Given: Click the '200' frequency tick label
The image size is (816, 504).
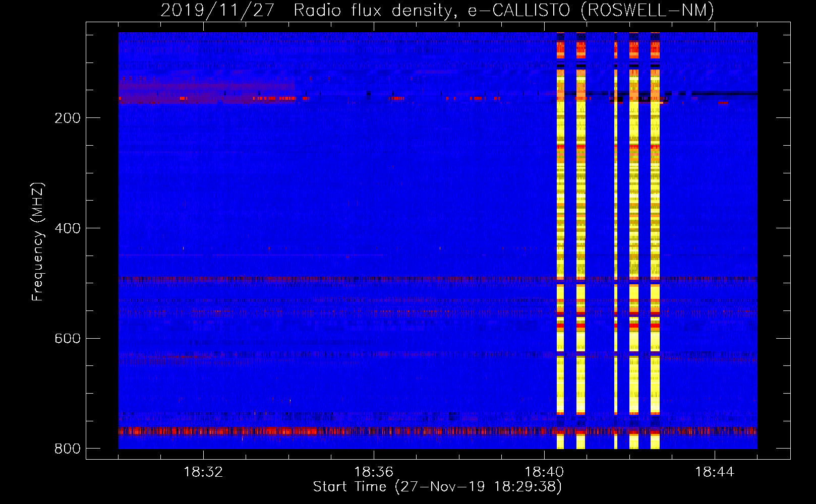Looking at the screenshot, I should [68, 118].
